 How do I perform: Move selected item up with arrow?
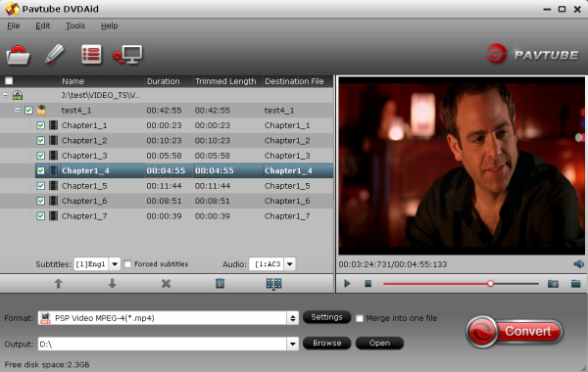pos(58,284)
